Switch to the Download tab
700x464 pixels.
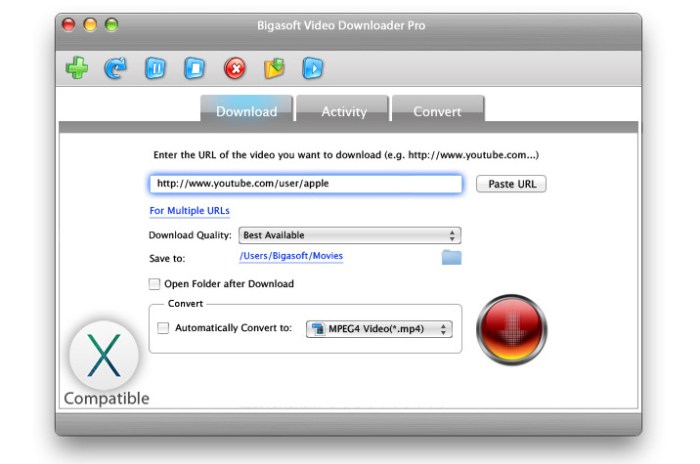tap(246, 109)
